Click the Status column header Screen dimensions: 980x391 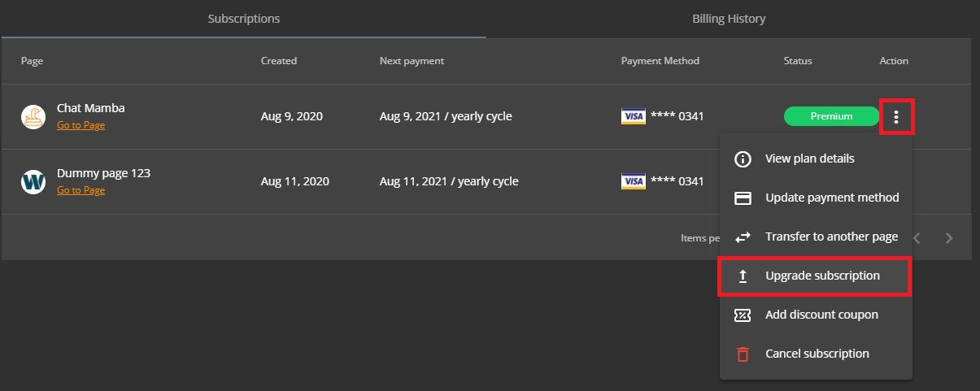click(x=798, y=61)
